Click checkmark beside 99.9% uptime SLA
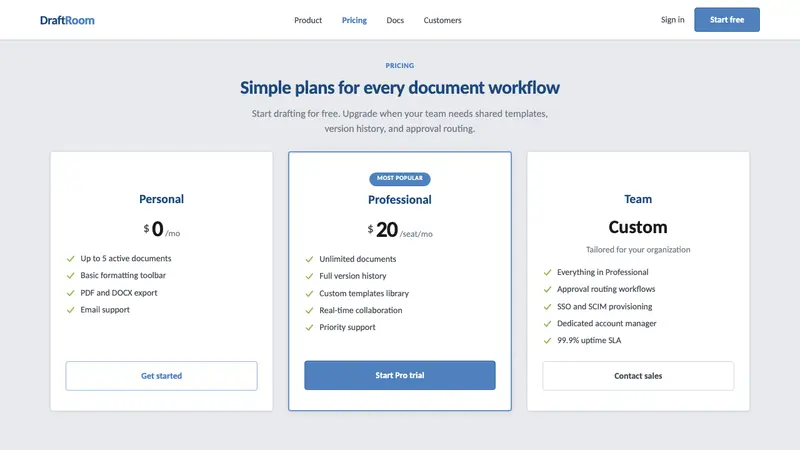 coord(547,340)
